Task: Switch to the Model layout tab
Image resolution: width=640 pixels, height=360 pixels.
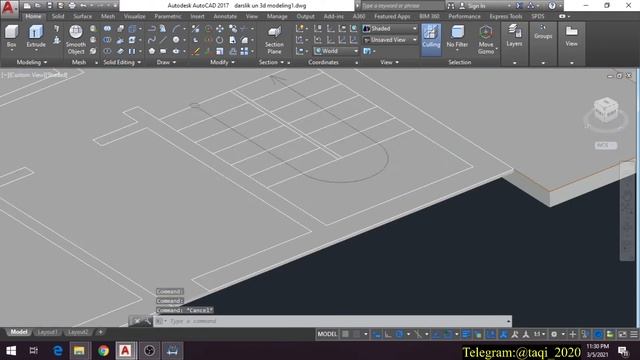Action: click(x=19, y=332)
